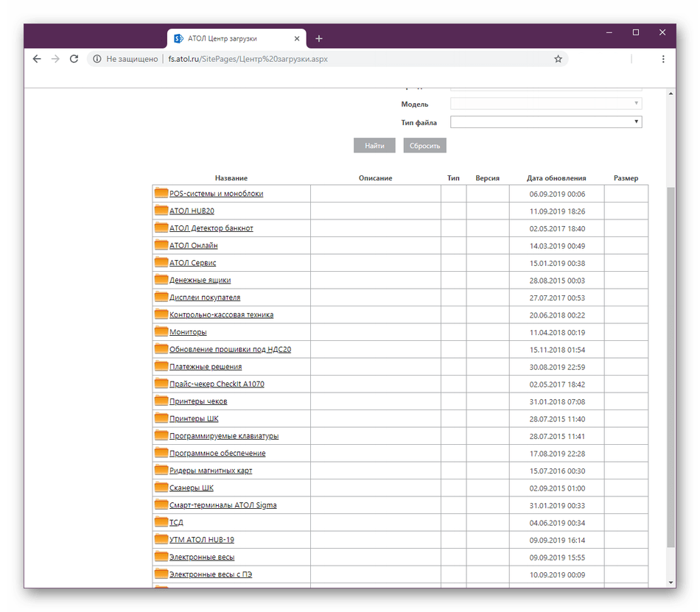Click folder icon beside АТОЛ Онлайн
Screen dimensions: 700x612
click(x=161, y=245)
